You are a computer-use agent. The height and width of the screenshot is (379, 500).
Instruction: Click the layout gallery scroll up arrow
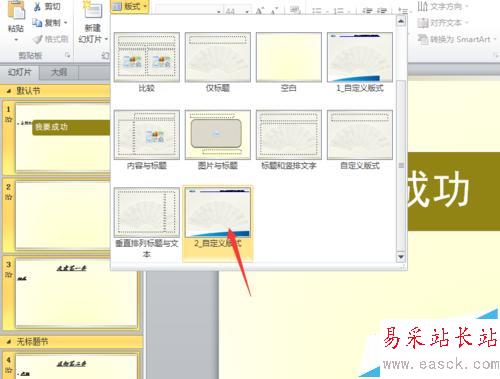pyautogui.click(x=401, y=21)
